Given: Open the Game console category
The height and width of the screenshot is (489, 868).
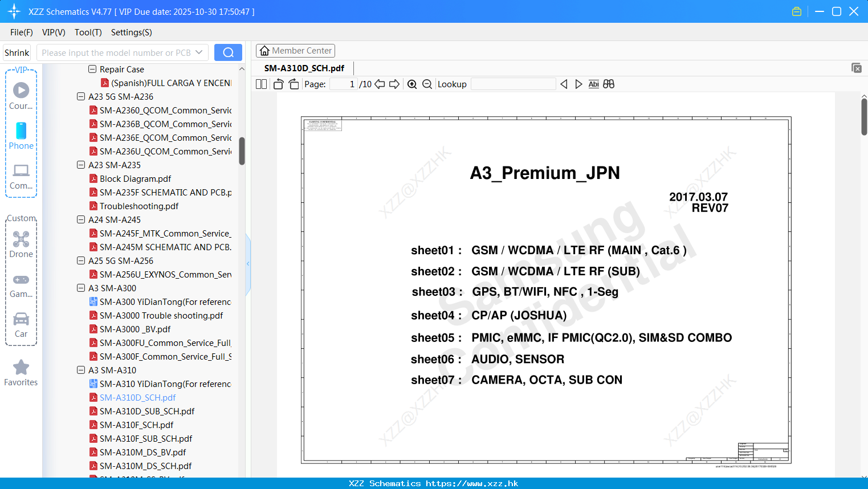Looking at the screenshot, I should tap(21, 285).
